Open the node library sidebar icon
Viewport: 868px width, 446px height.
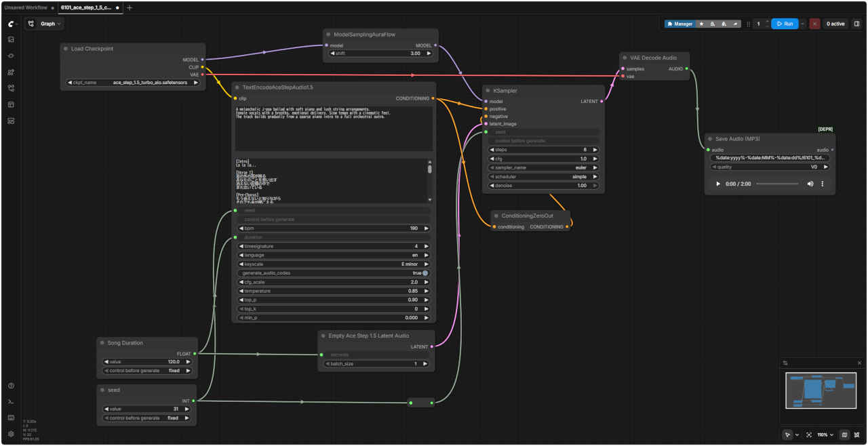point(11,72)
